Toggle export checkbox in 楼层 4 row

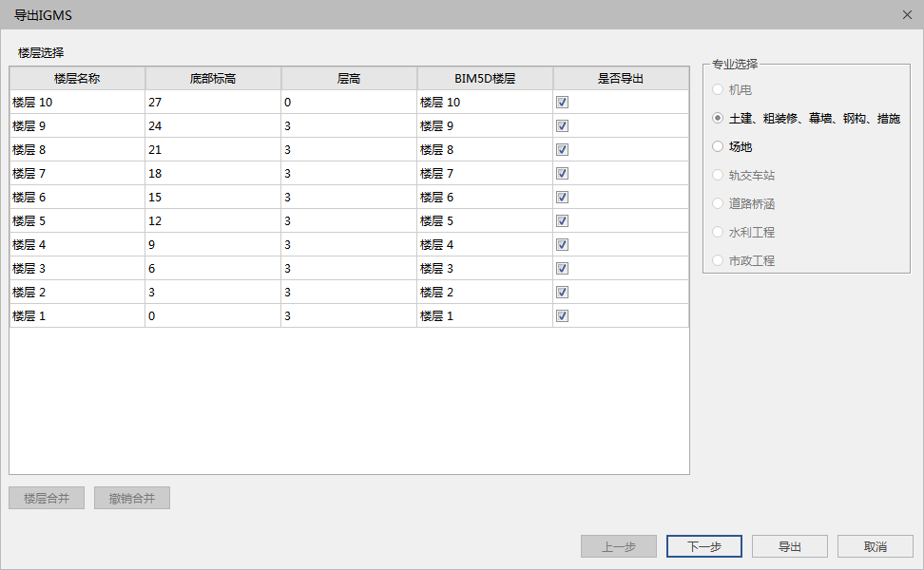[x=562, y=245]
